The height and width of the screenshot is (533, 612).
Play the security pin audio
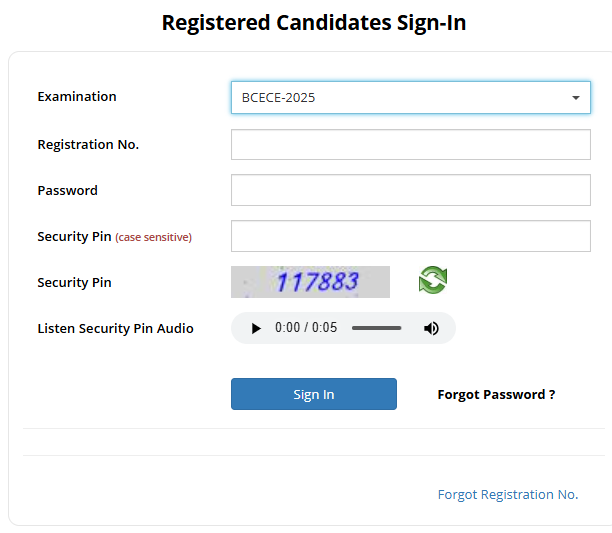pyautogui.click(x=256, y=328)
